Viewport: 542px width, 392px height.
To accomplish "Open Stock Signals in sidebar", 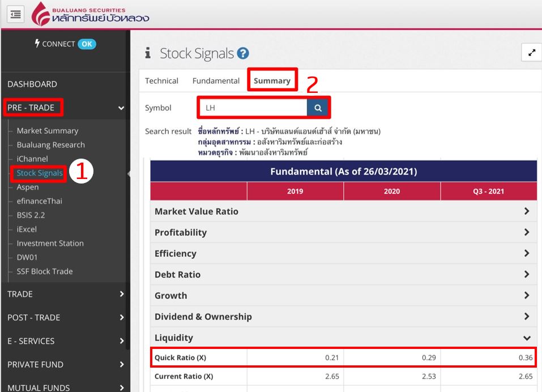I will [x=40, y=173].
